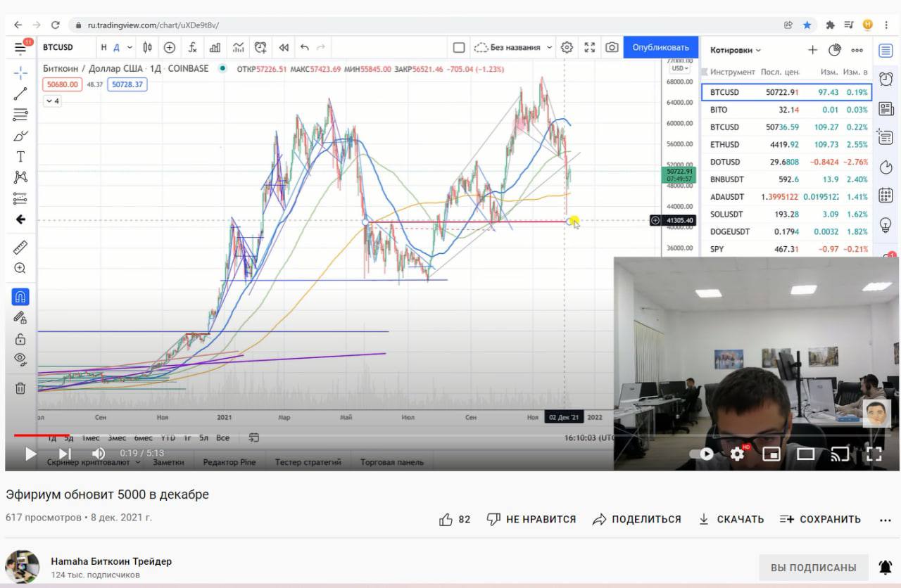The image size is (901, 588).
Task: Enter TradingView fullscreen mode
Action: click(590, 48)
